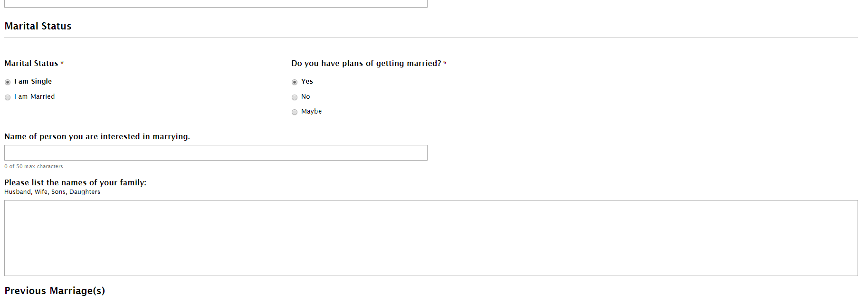Click the 'Previous Marriage(s)' section heading

(x=55, y=290)
